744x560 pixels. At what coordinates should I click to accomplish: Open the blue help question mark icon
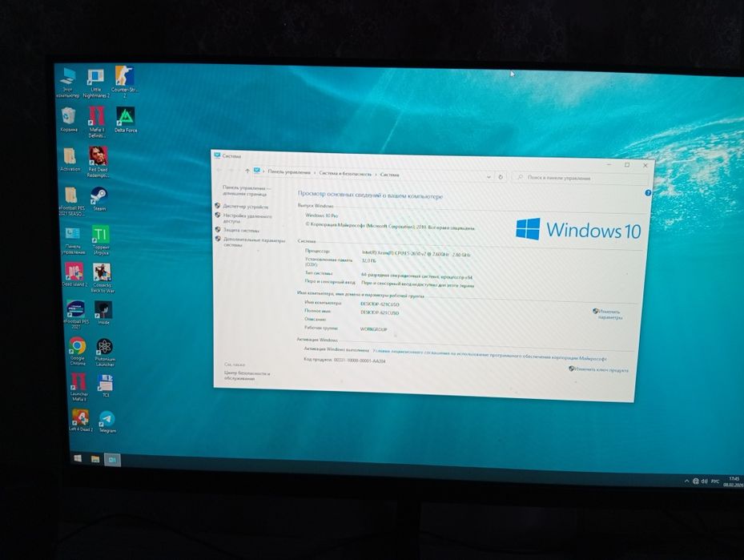coord(648,193)
